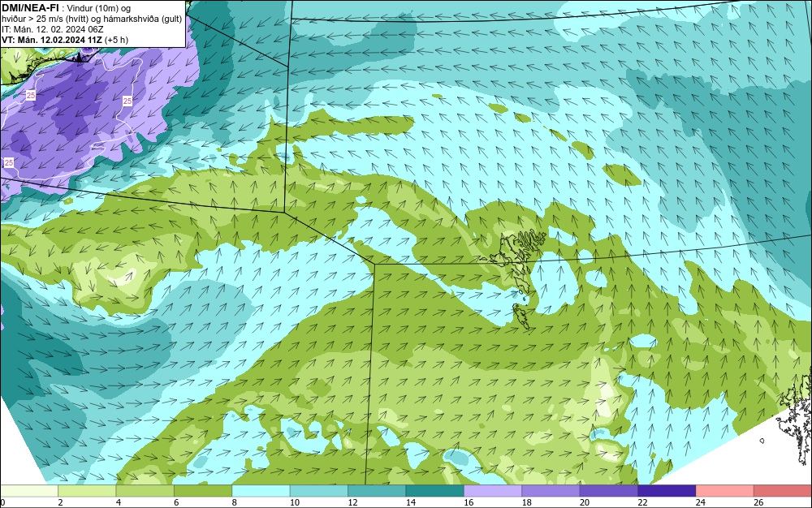The image size is (812, 508).
Task: Click the 12–14 m/s teal legend swatch
Action: pos(377,491)
